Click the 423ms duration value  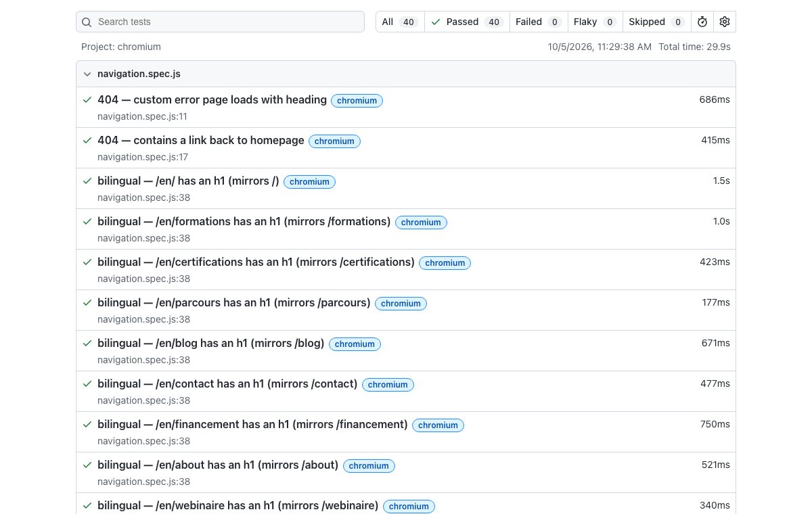pos(715,262)
